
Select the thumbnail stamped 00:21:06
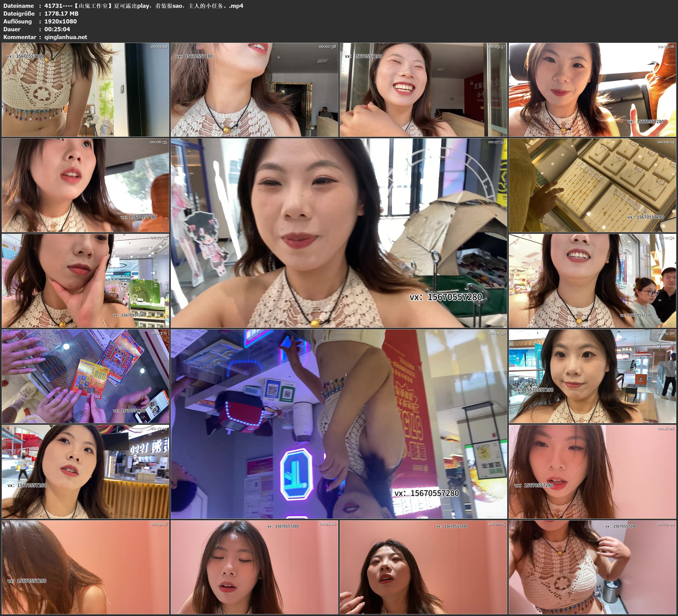254,567
